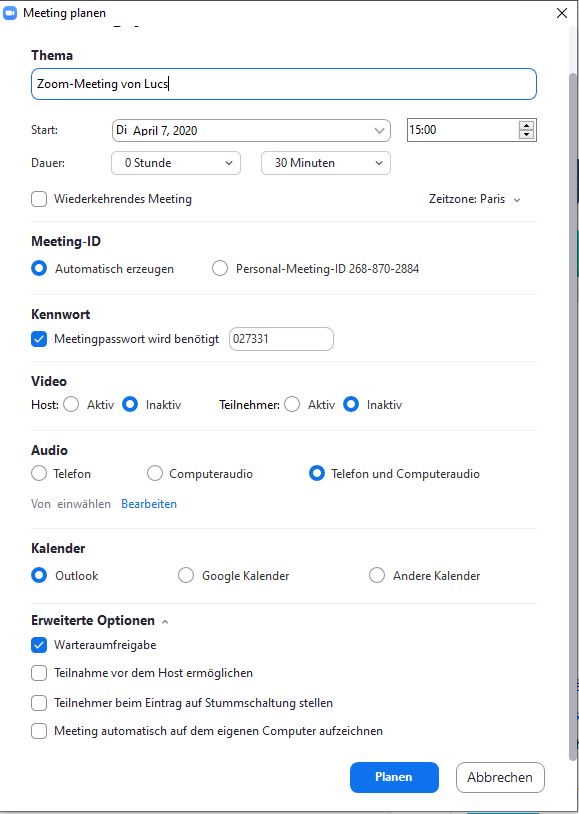Choose Telefon audio option
Image resolution: width=579 pixels, height=814 pixels.
[x=39, y=473]
